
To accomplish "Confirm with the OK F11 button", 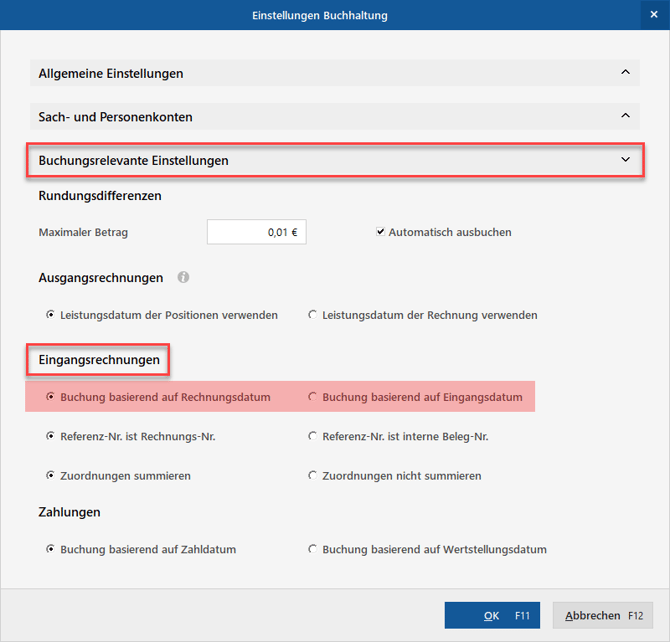I will pyautogui.click(x=492, y=615).
